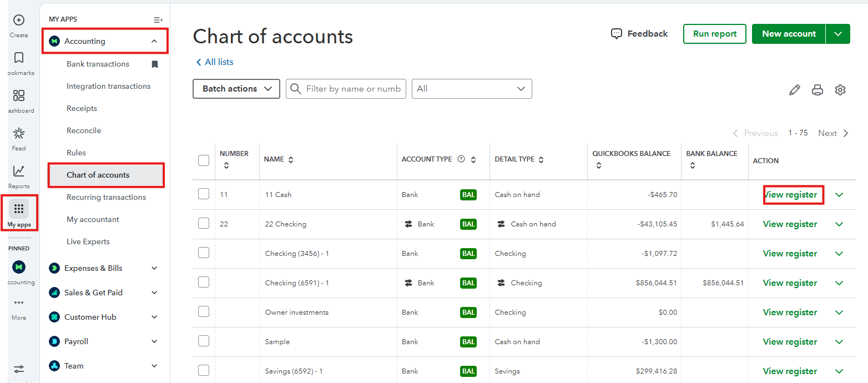Click the Account Type help icon

pos(461,159)
